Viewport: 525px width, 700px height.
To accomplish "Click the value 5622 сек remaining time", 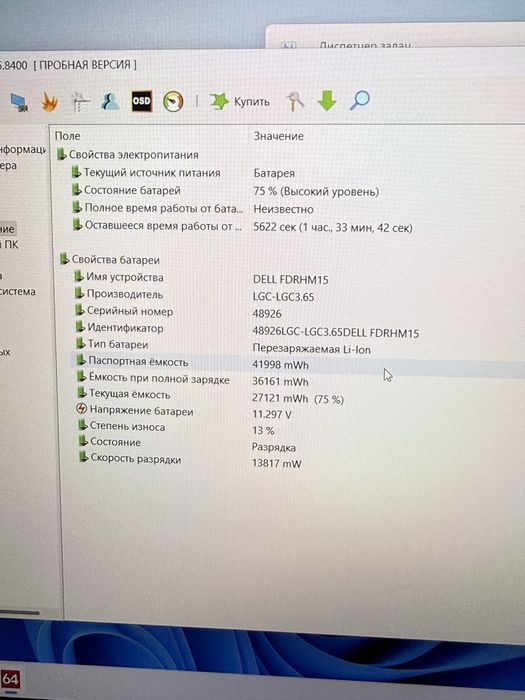I will 333,227.
